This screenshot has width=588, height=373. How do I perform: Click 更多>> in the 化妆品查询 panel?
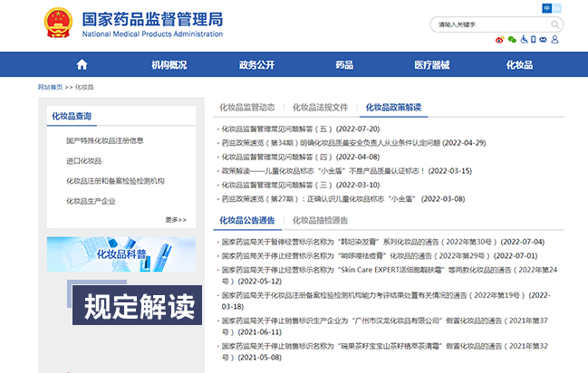[x=176, y=220]
